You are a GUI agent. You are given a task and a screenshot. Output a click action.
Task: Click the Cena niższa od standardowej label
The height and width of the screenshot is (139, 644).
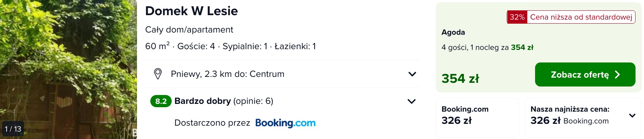pos(581,17)
